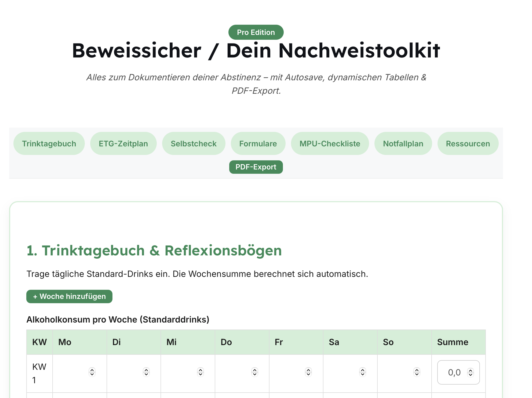Open the Formulare tab
Image resolution: width=532 pixels, height=398 pixels.
point(258,143)
